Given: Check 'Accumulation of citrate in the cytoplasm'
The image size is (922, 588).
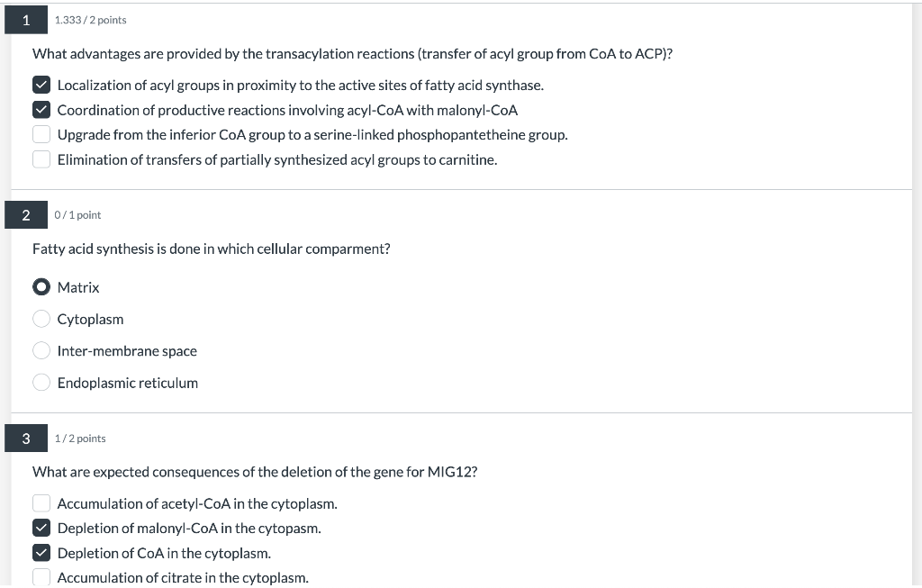Looking at the screenshot, I should click(x=41, y=576).
